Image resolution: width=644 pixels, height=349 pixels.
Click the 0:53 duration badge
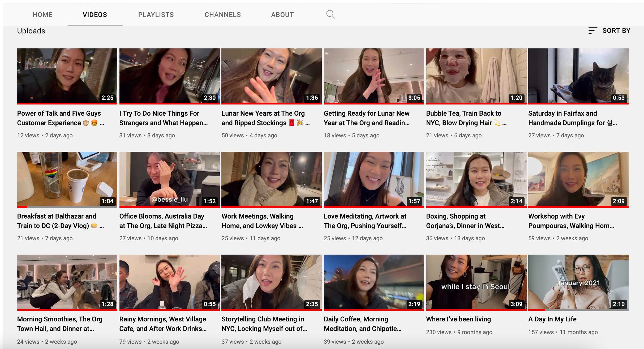coord(619,98)
